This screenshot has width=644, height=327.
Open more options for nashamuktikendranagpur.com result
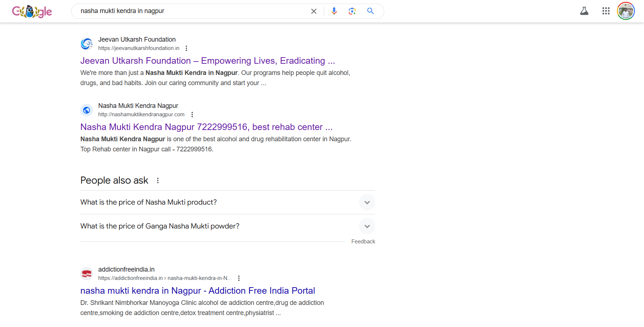point(192,114)
